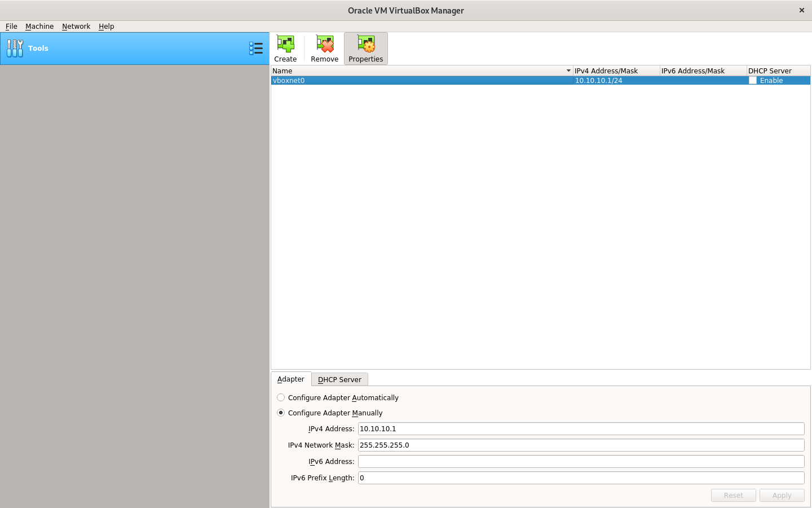Select the Tools item in sidebar
Screen dimensions: 812x508
(x=135, y=49)
